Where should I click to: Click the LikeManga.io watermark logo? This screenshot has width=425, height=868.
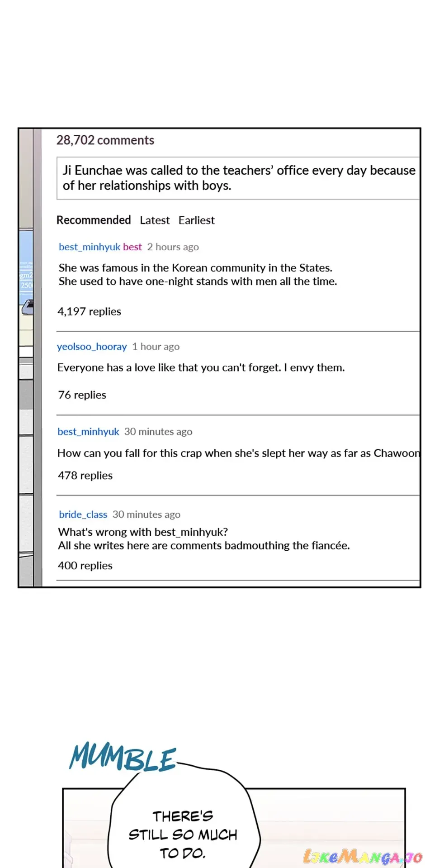coord(363,856)
